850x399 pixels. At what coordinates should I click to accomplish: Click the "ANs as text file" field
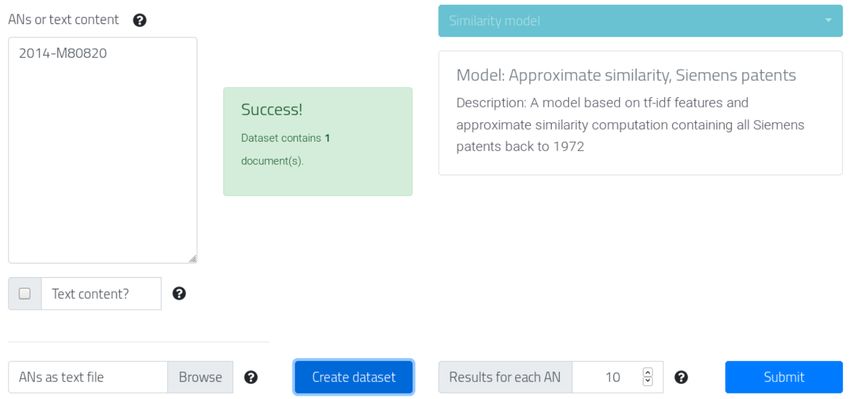point(88,377)
